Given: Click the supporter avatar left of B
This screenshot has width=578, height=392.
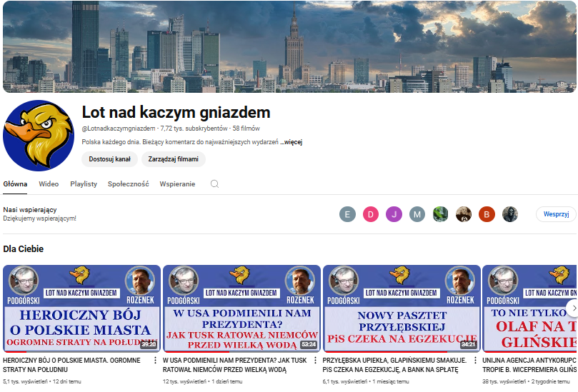Looking at the screenshot, I should pyautogui.click(x=464, y=214).
